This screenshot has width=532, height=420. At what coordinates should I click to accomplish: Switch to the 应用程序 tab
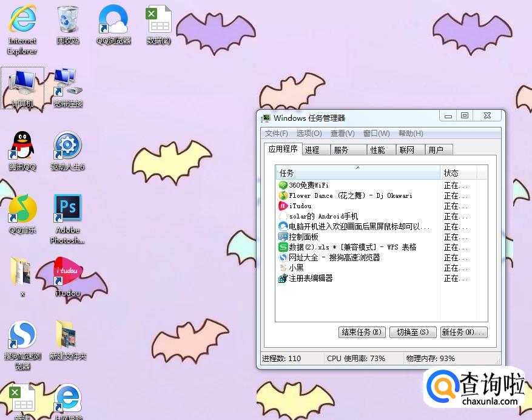coord(283,149)
